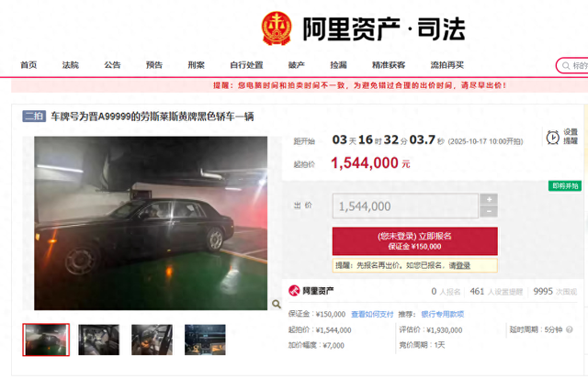Image resolution: width=588 pixels, height=390 pixels.
Task: Click the court emblem logo
Action: (x=277, y=28)
